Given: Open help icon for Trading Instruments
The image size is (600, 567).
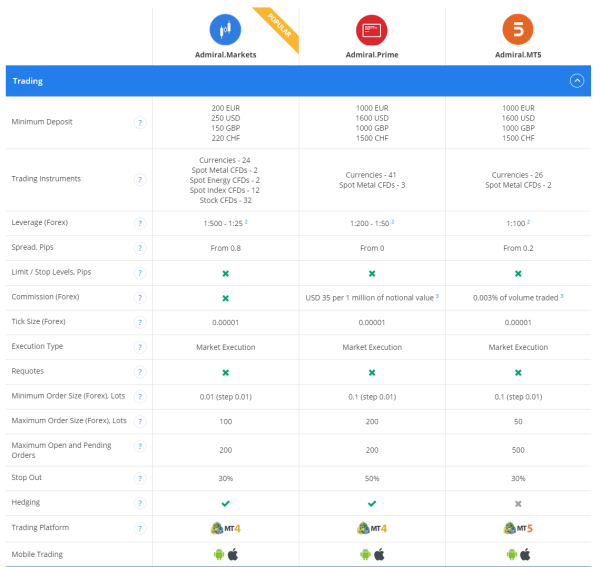Looking at the screenshot, I should coord(140,179).
